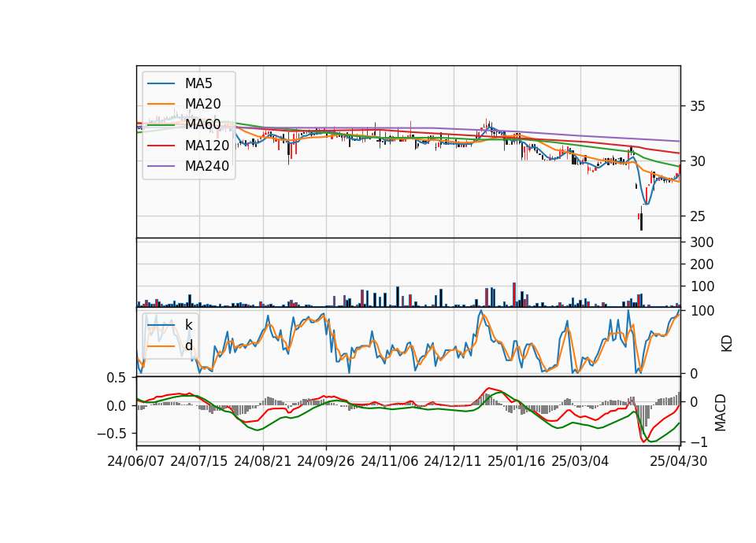Click the MACD left axis value −0.5

tap(111, 434)
